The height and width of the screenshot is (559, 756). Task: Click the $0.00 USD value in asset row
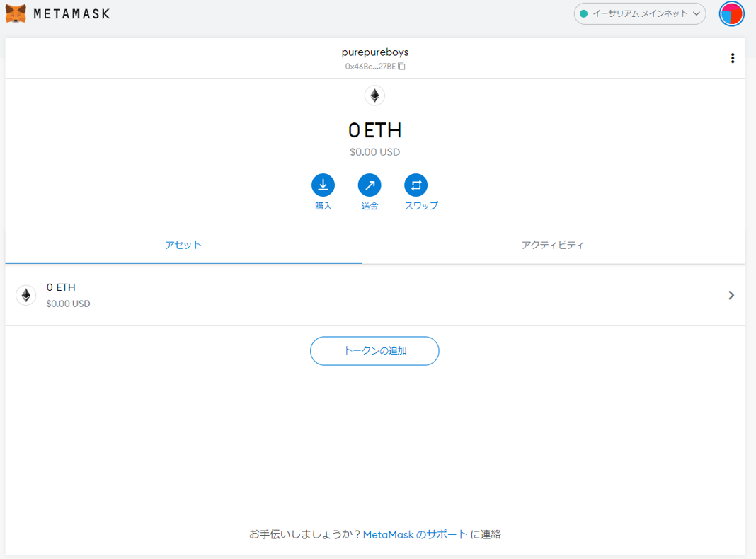pos(68,304)
